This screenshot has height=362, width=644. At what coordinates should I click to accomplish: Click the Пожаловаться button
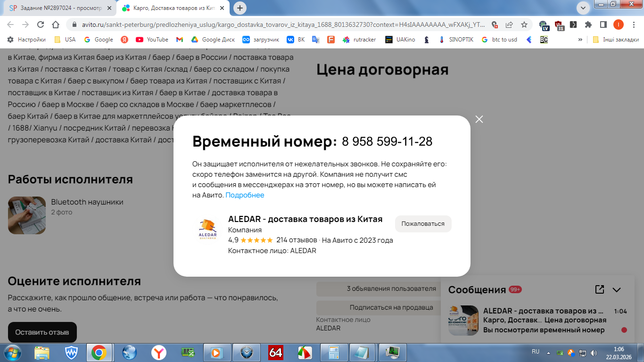click(x=423, y=224)
